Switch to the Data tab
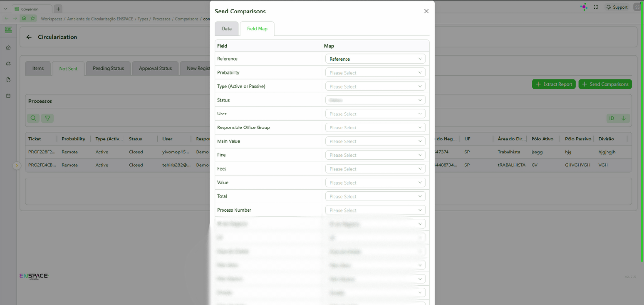 [227, 29]
